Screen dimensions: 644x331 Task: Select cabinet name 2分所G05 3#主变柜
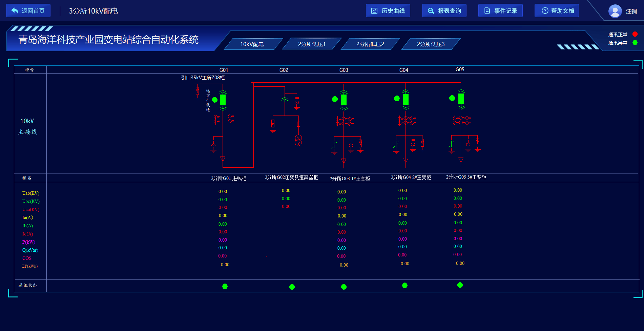tap(466, 177)
